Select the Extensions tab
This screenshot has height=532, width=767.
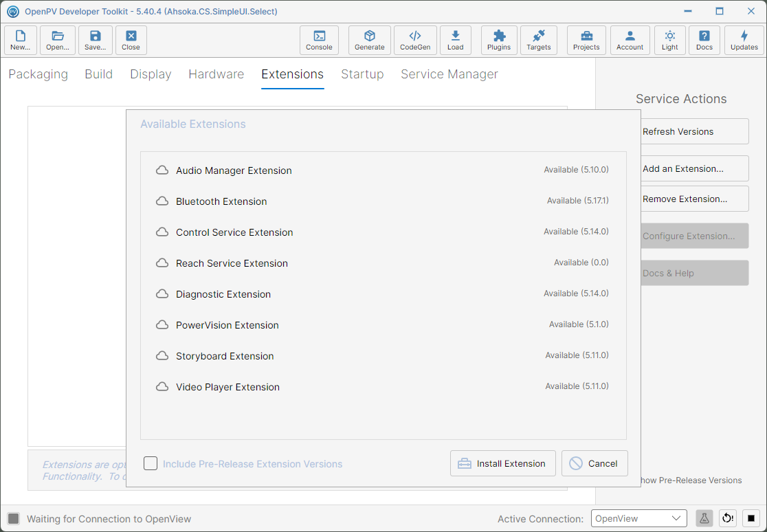click(x=293, y=74)
